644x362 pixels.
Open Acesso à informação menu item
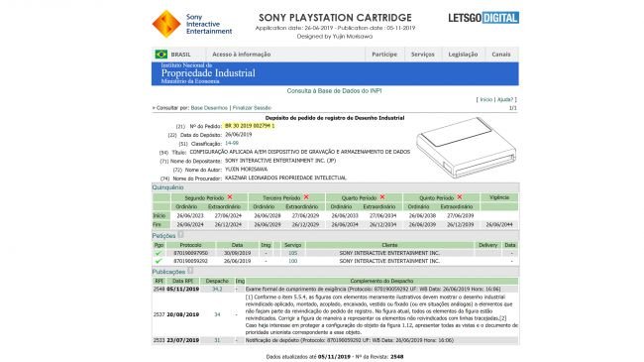(x=242, y=55)
